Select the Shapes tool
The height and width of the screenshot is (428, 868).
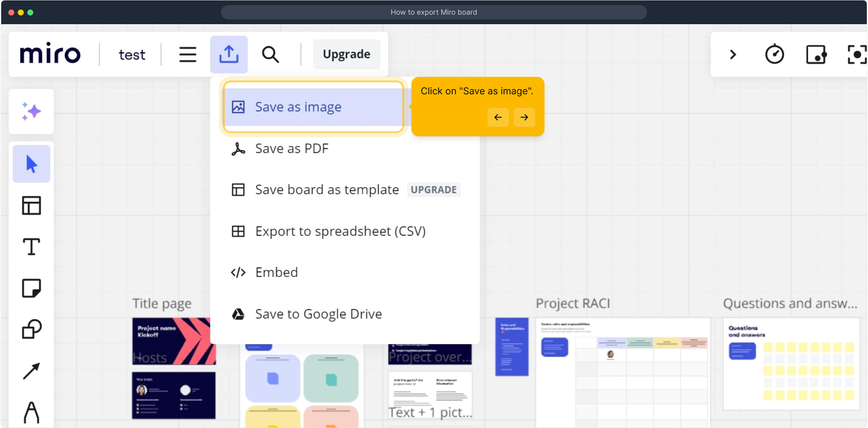pyautogui.click(x=31, y=329)
